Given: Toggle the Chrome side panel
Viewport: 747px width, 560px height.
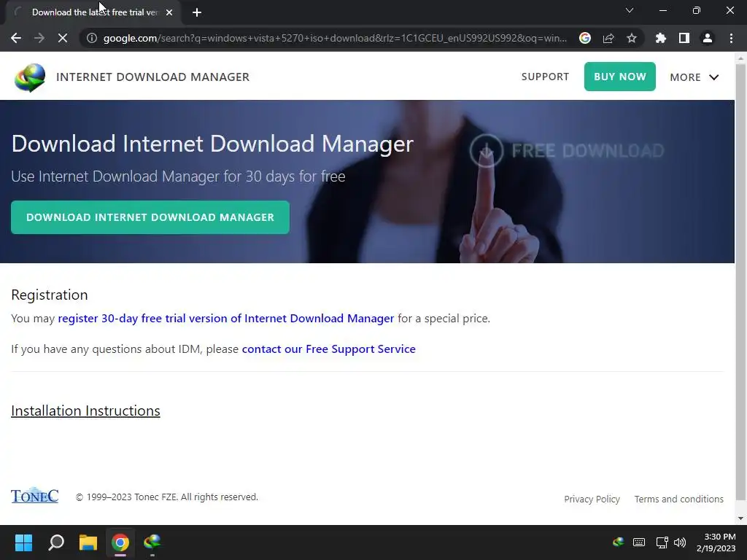Looking at the screenshot, I should click(684, 38).
